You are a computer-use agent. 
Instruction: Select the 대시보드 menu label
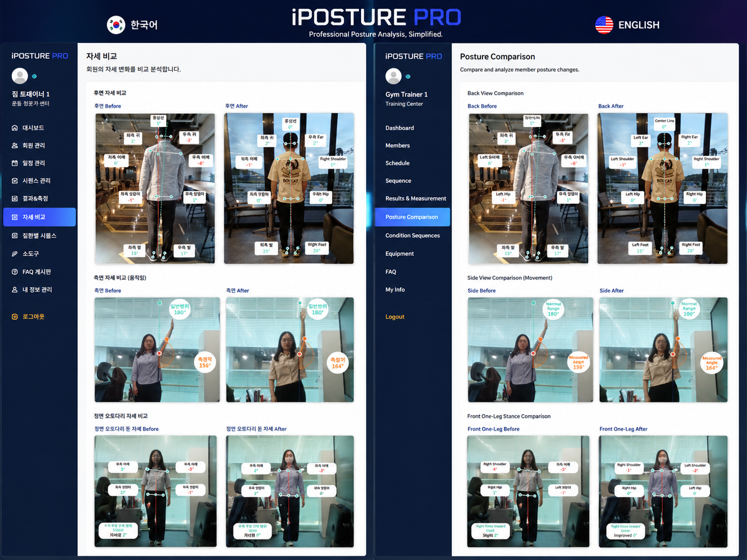(x=33, y=128)
